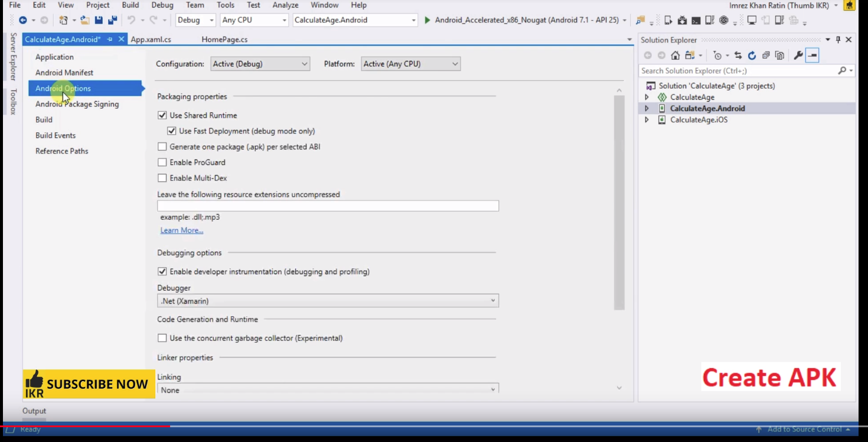
Task: Open the emulator device dropdown arrow
Action: tap(624, 20)
